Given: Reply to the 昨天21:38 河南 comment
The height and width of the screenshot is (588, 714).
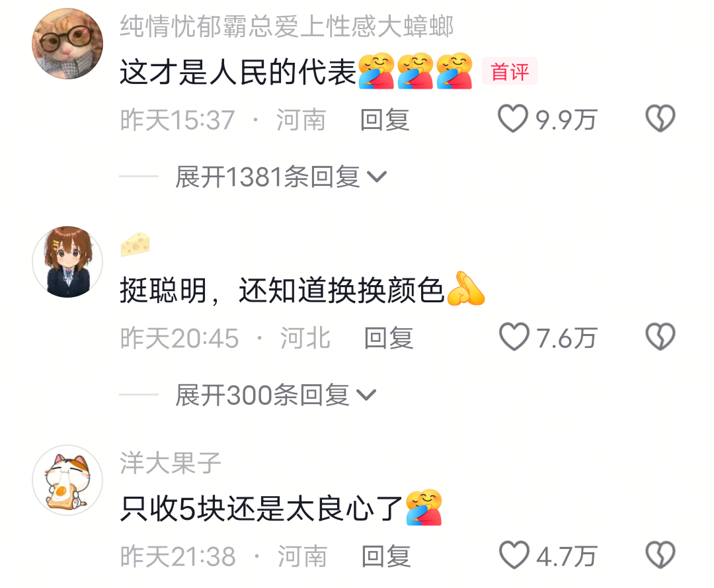Looking at the screenshot, I should (x=386, y=556).
